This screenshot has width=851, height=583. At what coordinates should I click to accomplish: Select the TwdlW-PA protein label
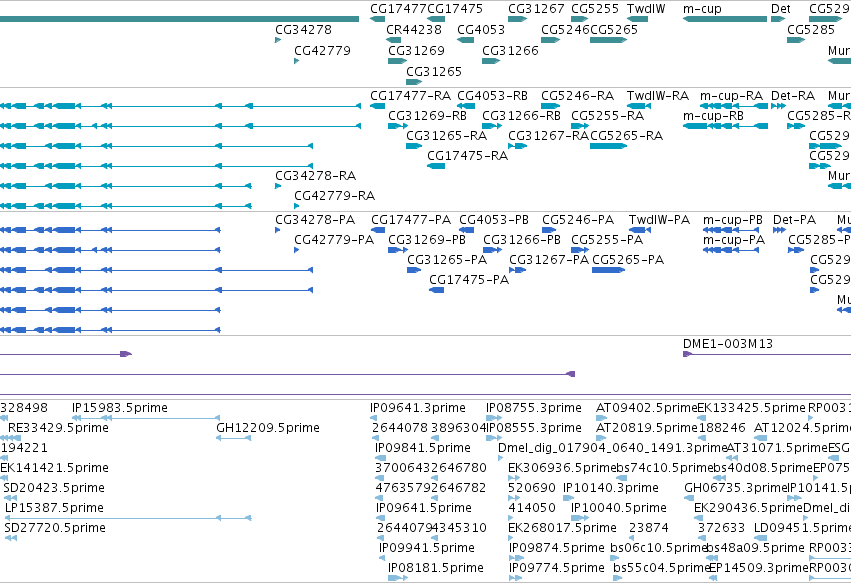pos(659,220)
